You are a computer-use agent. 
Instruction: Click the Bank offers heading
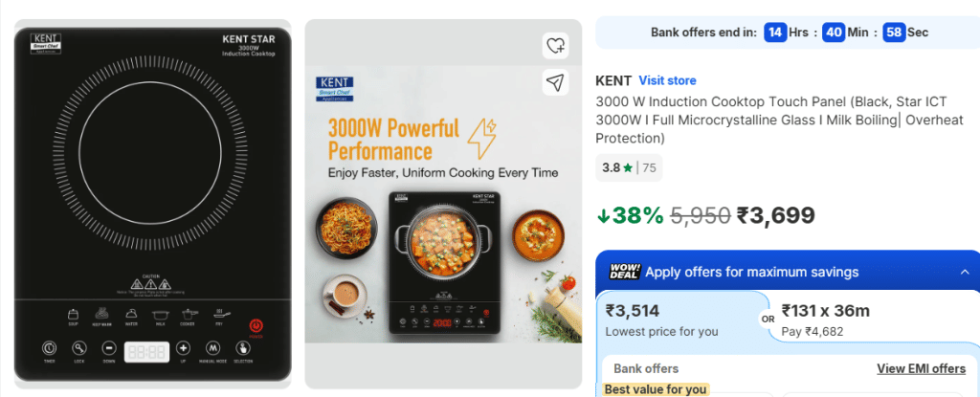tap(646, 368)
